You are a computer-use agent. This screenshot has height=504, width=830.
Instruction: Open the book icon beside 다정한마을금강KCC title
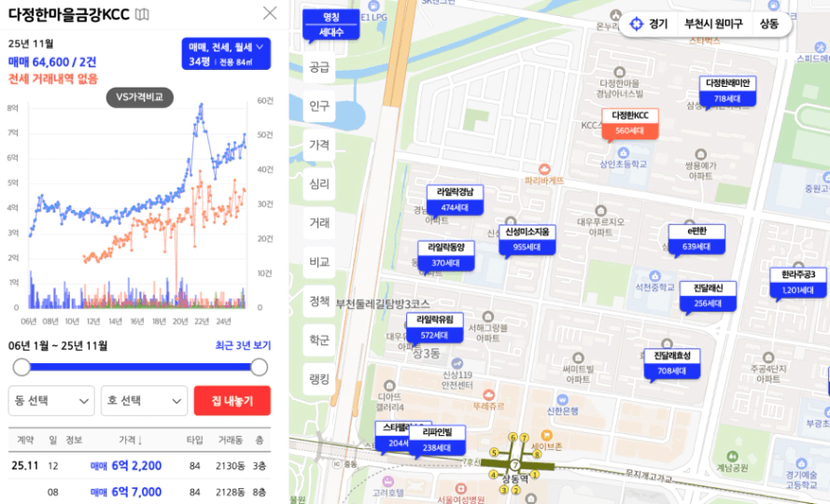point(142,14)
